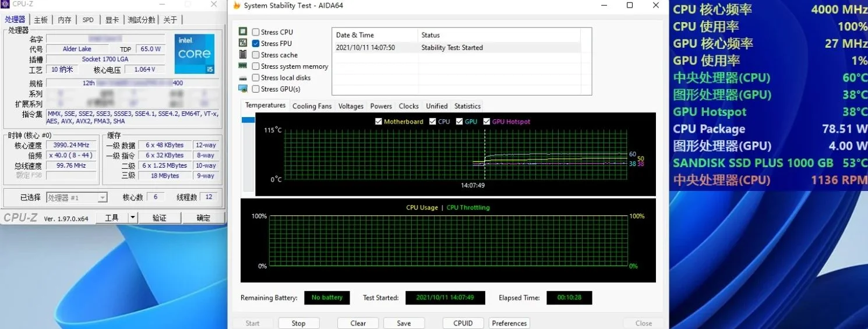
Task: Click the cache chip icon beside Stress cache
Action: click(x=243, y=55)
